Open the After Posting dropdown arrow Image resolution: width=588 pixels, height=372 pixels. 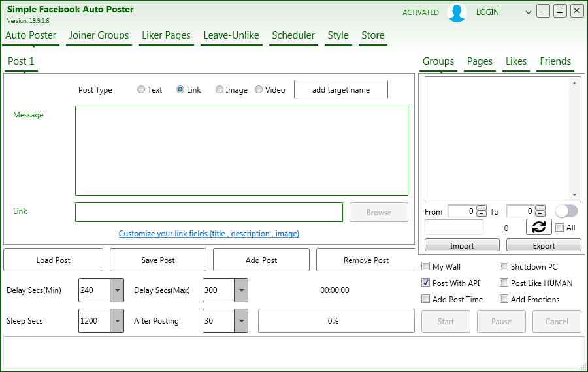(241, 320)
